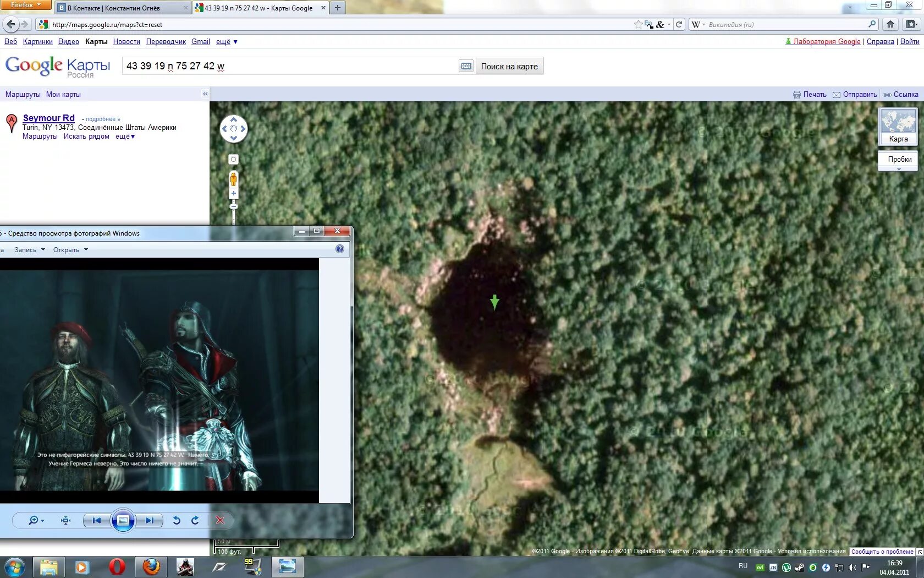Click Печать to print the map
Image resolution: width=924 pixels, height=578 pixels.
(x=810, y=95)
